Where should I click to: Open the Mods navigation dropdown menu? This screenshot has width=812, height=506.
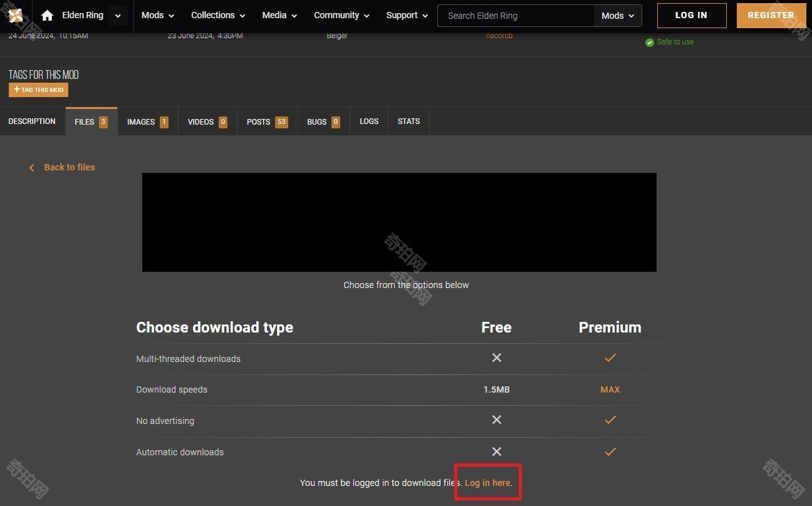pyautogui.click(x=157, y=16)
